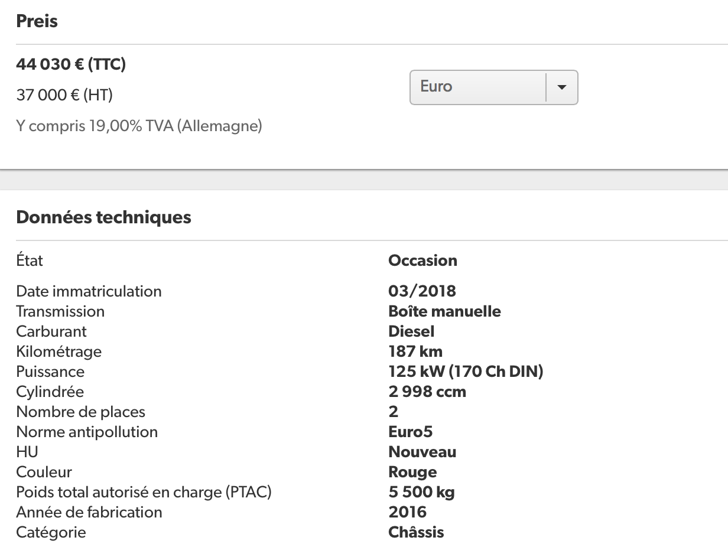This screenshot has height=560, width=728.
Task: Click the Euro5 emission standard value
Action: [x=410, y=432]
